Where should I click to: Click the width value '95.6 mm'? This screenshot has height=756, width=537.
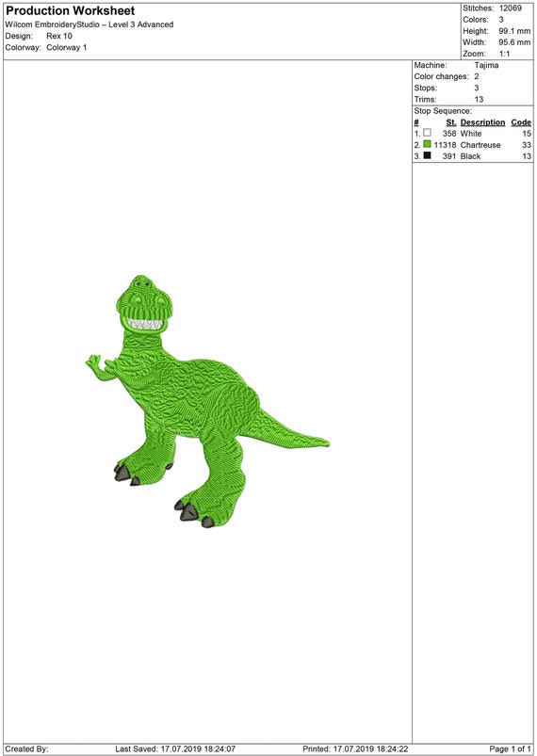514,42
